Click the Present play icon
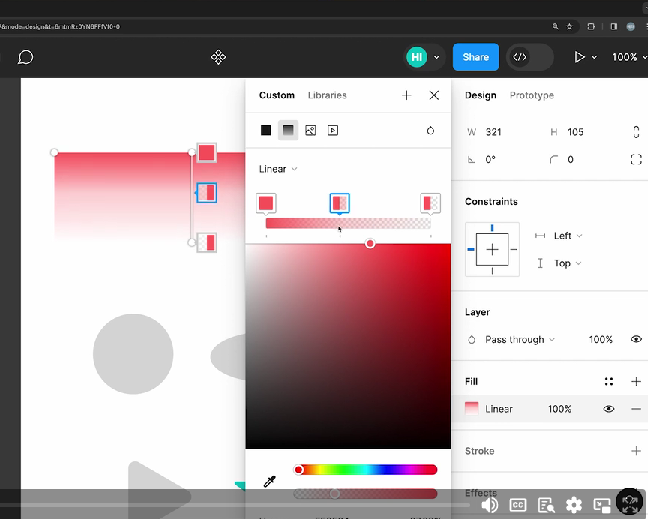The height and width of the screenshot is (519, 648). 579,57
